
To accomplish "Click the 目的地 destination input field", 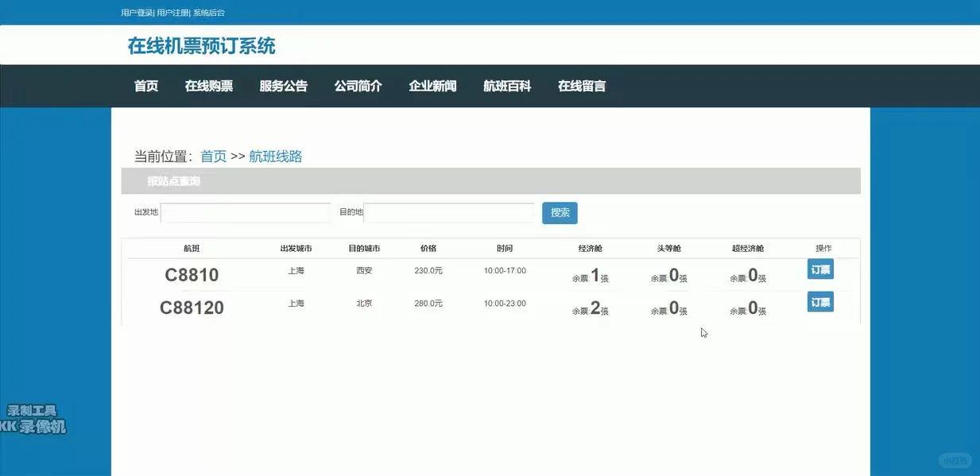I will coord(449,212).
